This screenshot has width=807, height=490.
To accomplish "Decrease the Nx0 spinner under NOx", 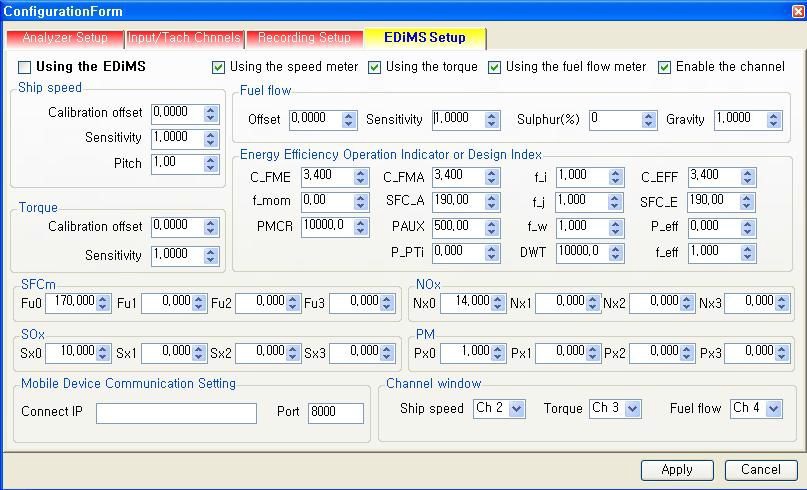I will 497,305.
